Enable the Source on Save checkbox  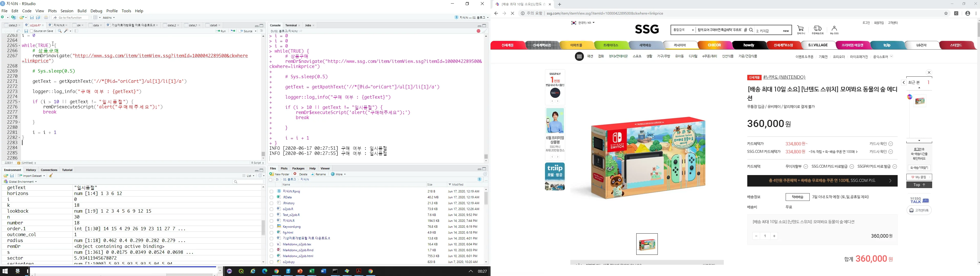click(31, 31)
